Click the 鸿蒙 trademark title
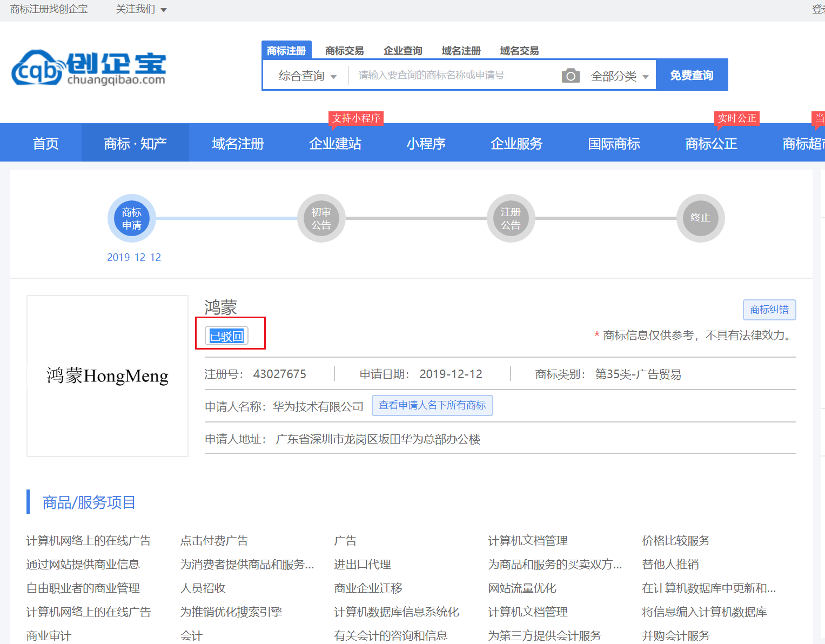Screen dimensions: 825x644 [220, 307]
